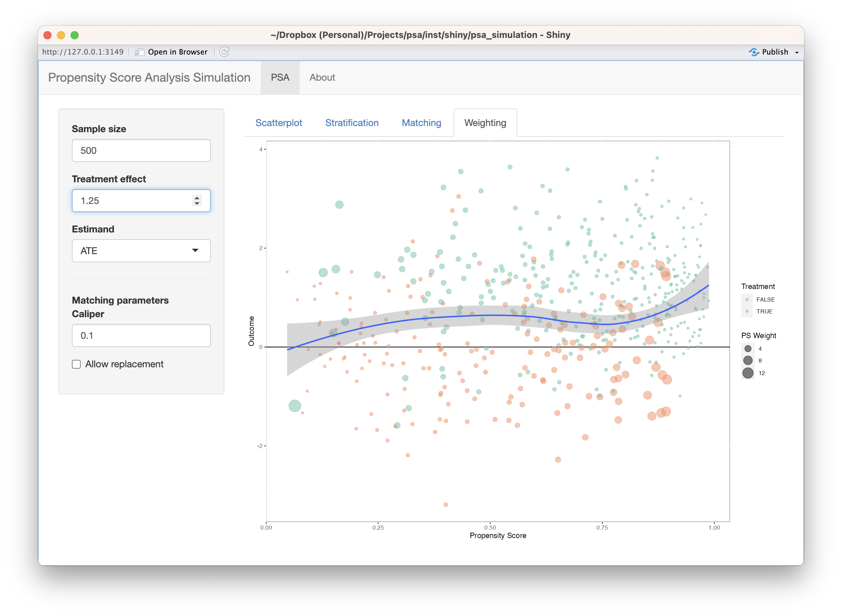Click the Treatment effect down stepper arrow
Image resolution: width=842 pixels, height=616 pixels.
pos(197,204)
